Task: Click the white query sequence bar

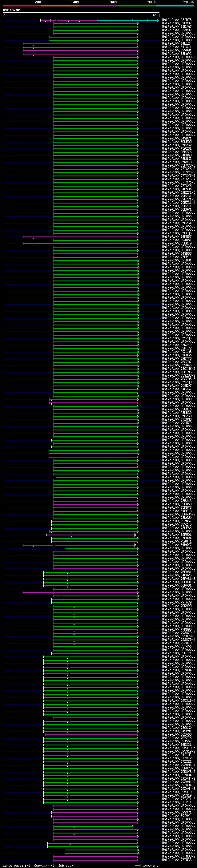Action: (81, 13)
